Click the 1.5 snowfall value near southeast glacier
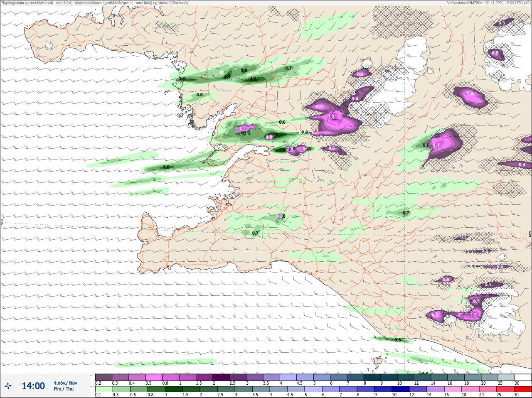532x398 pixels. tap(474, 315)
